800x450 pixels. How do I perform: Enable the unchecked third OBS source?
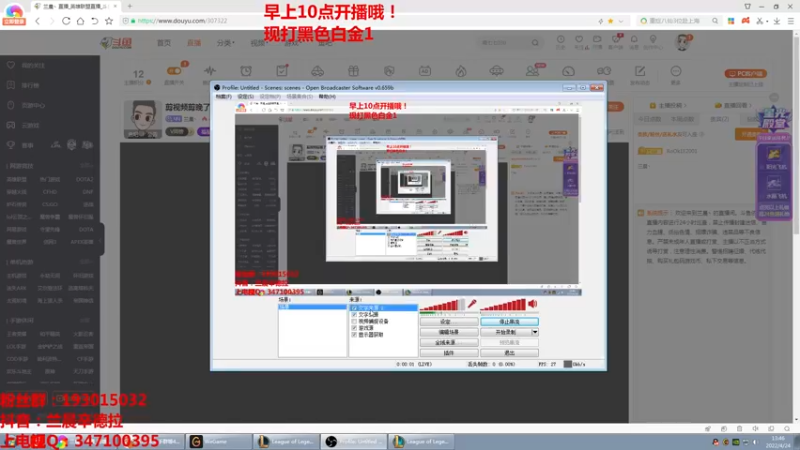[354, 321]
